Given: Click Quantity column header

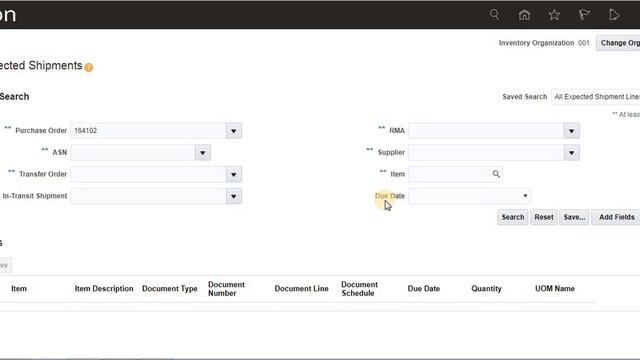Looking at the screenshot, I should click(x=486, y=289).
